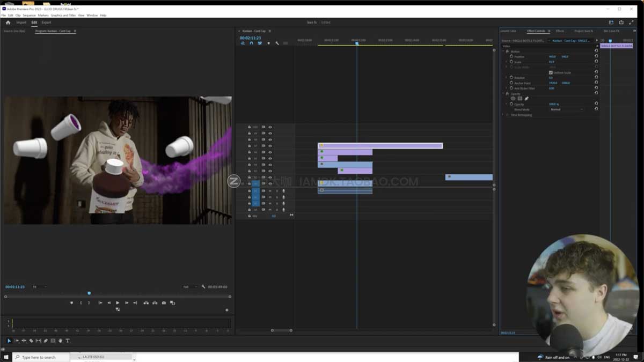This screenshot has width=644, height=362.
Task: Select the Pen tool in tools panel
Action: (46, 341)
